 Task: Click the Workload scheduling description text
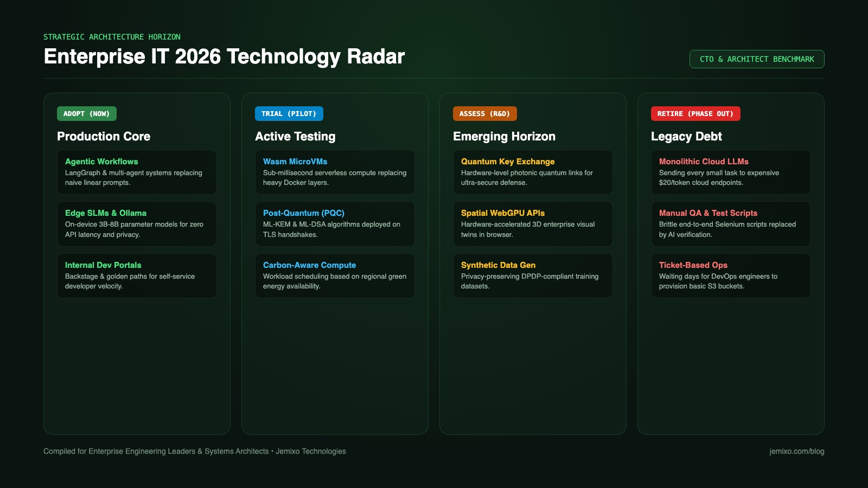pyautogui.click(x=335, y=281)
